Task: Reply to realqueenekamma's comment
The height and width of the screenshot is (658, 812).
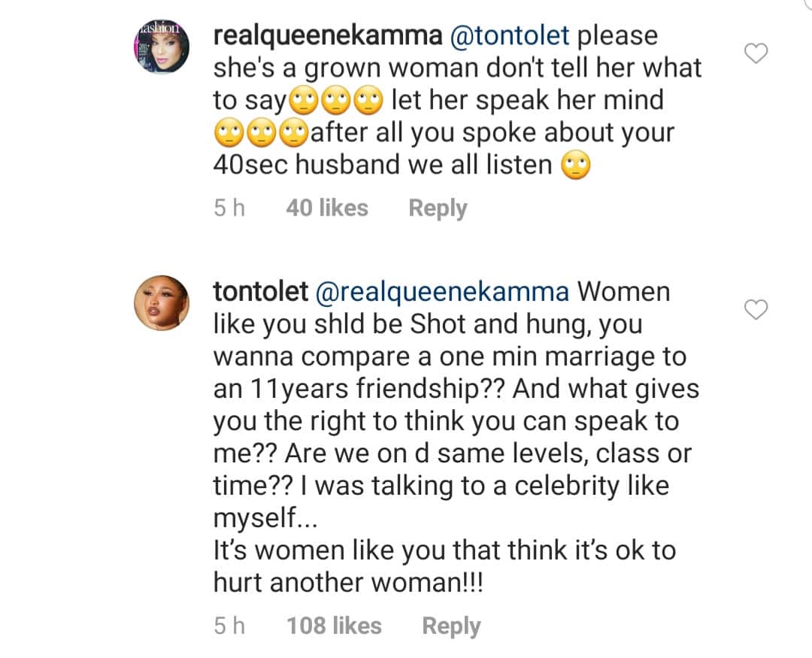Action: [438, 208]
